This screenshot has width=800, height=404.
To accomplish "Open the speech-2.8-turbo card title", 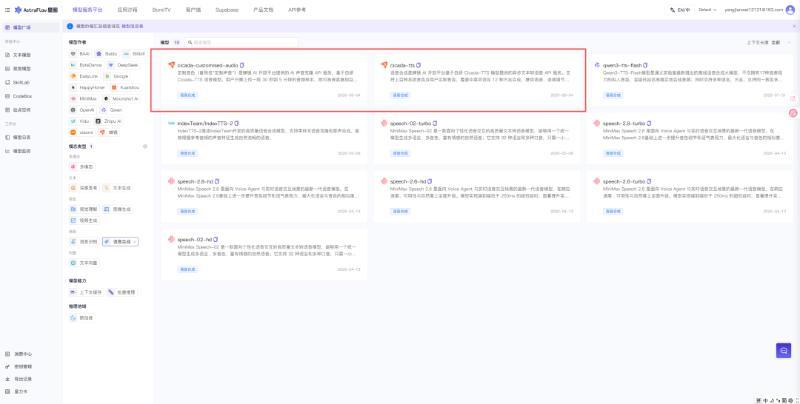I will click(x=623, y=123).
